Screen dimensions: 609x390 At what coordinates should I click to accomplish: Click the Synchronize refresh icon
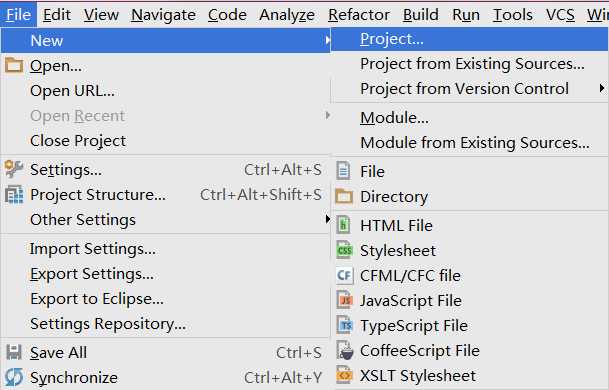coord(14,377)
